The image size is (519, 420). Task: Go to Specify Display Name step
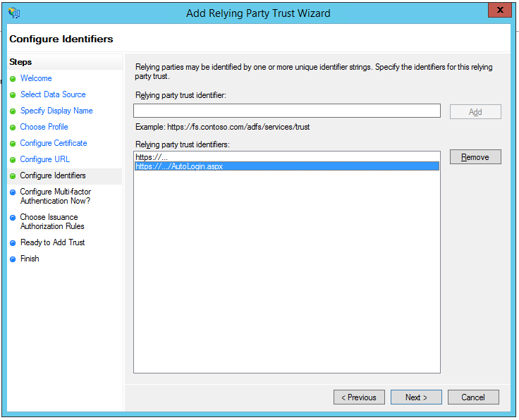point(56,111)
